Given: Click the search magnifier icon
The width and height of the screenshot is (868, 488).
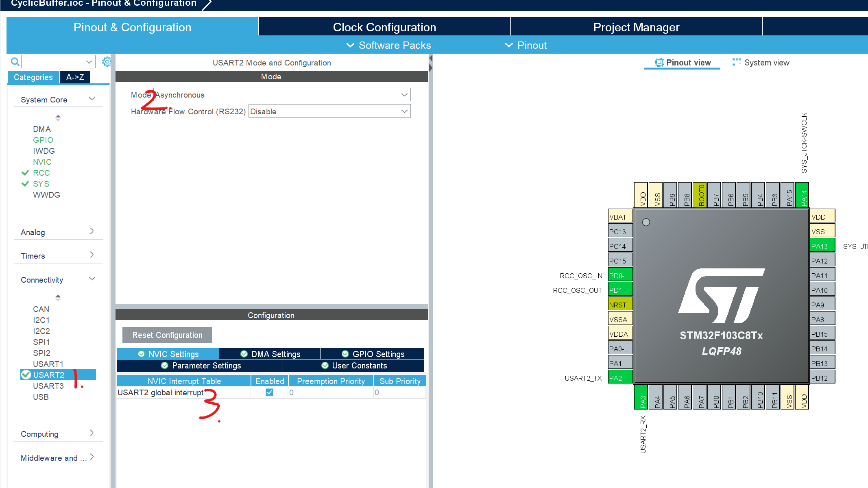Looking at the screenshot, I should point(15,62).
